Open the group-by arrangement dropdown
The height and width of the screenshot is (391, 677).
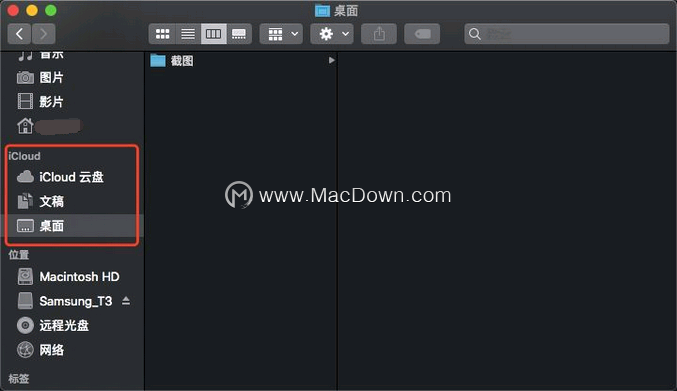pyautogui.click(x=282, y=34)
